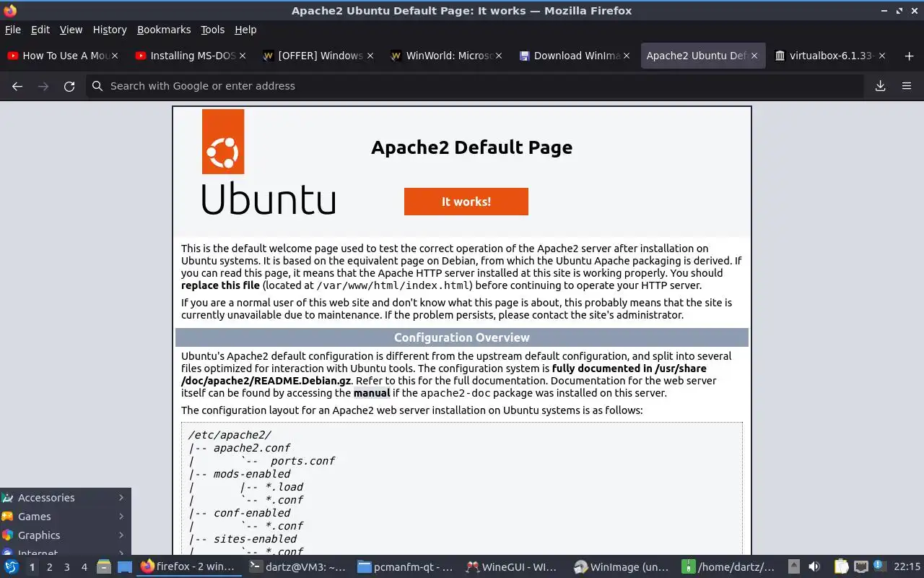Open the Firefox hamburger application menu
This screenshot has height=578, width=924.
pos(907,86)
